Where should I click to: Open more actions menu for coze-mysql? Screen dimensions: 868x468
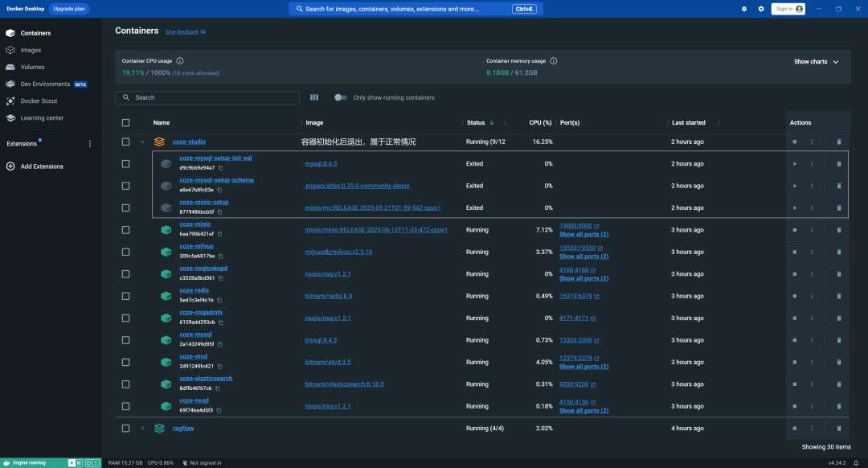[812, 340]
